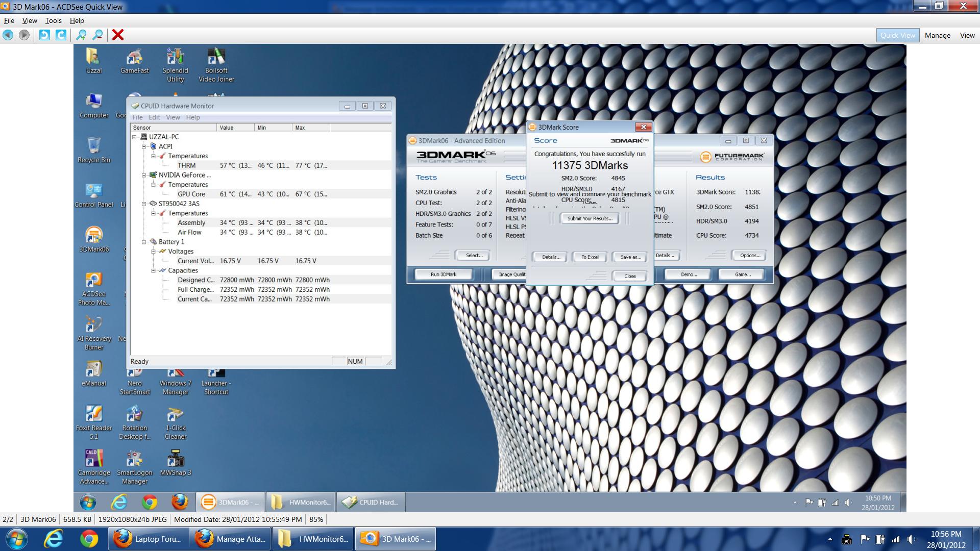Go to previous image in ACDSee toolbar
Viewport: 980px width, 551px height.
point(8,35)
